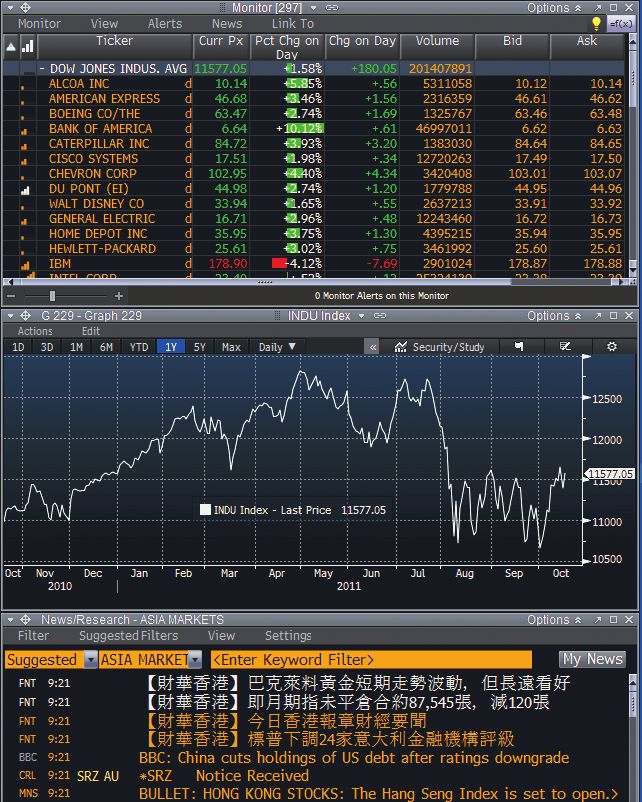Viewport: 642px width, 802px height.
Task: Click the zoom-in plus icon below the monitor
Action: click(119, 296)
